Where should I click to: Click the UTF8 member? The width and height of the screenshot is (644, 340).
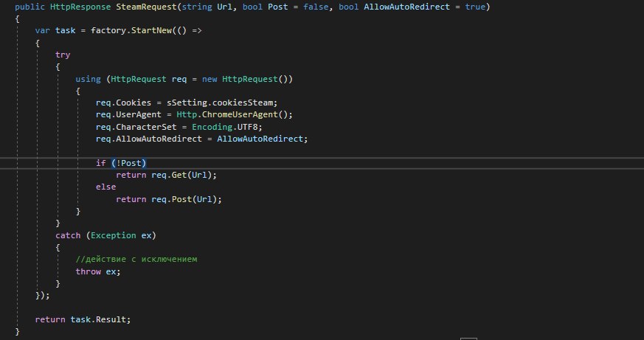click(247, 127)
